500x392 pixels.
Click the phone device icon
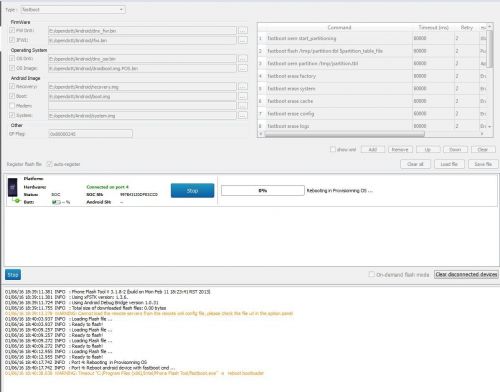point(13,188)
